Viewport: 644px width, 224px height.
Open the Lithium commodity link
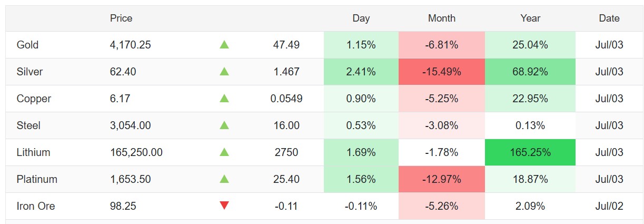[x=34, y=152]
